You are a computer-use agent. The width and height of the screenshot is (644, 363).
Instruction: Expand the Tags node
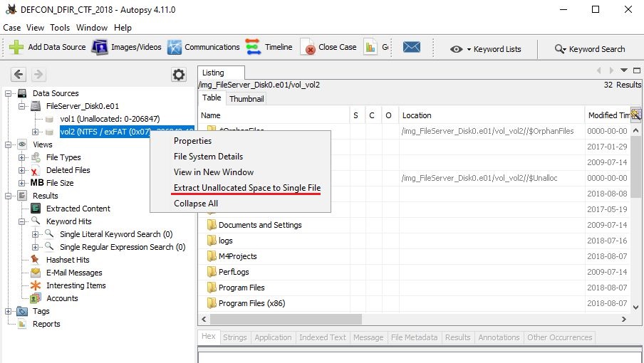point(9,311)
